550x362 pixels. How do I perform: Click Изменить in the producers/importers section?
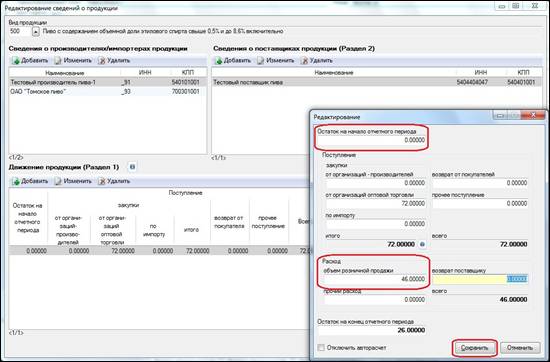(74, 60)
